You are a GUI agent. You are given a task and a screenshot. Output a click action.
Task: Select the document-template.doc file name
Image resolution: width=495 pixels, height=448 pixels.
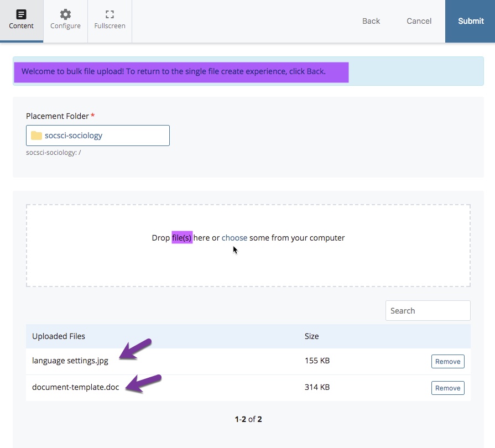tap(75, 387)
